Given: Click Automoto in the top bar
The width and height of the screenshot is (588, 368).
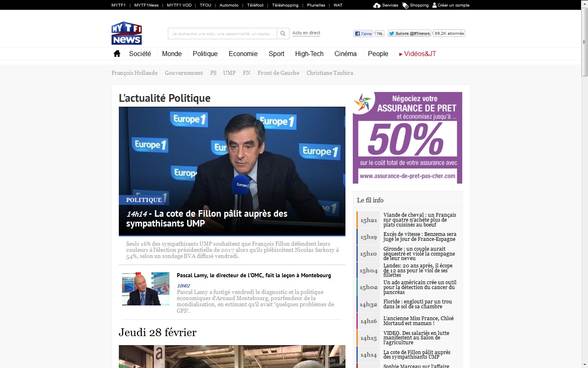Looking at the screenshot, I should click(x=229, y=5).
